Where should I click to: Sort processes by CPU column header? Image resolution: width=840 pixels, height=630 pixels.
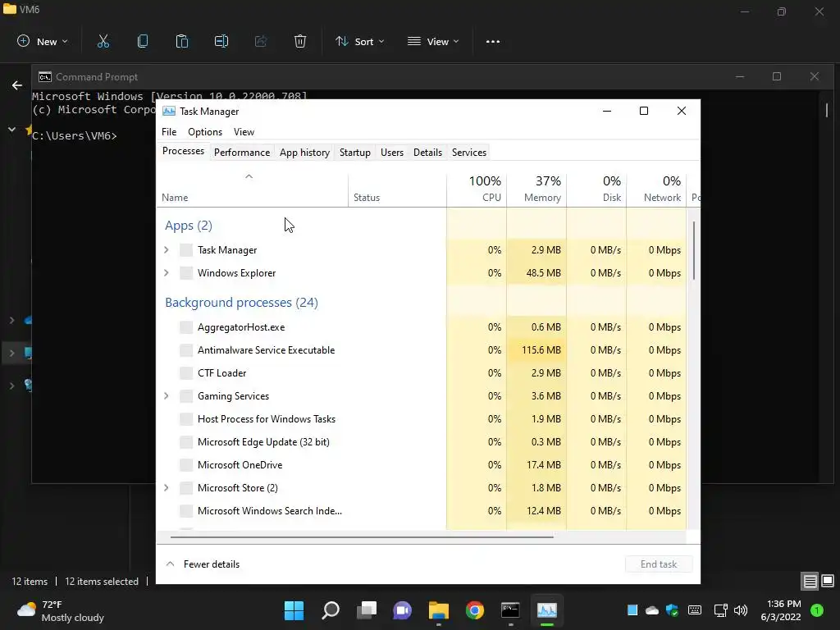pos(477,189)
